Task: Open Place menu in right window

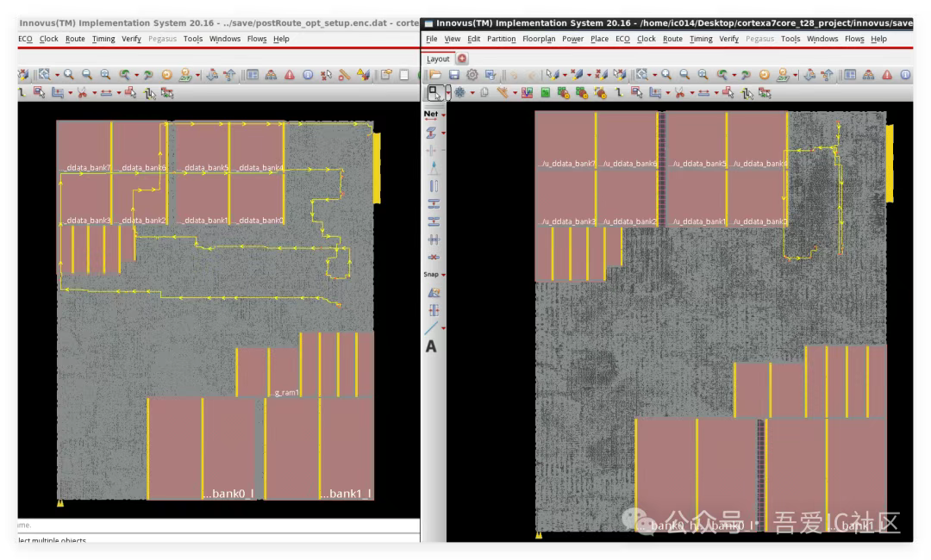Action: 599,39
